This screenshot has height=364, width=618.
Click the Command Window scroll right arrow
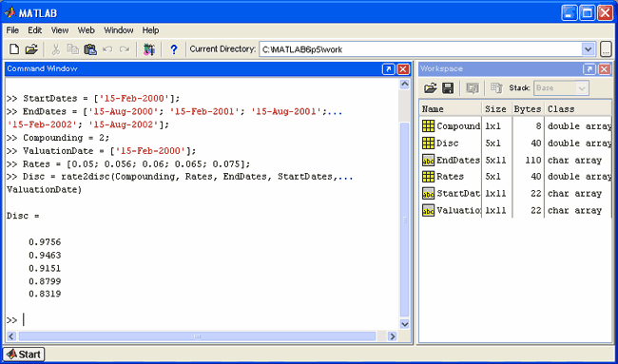(392, 336)
